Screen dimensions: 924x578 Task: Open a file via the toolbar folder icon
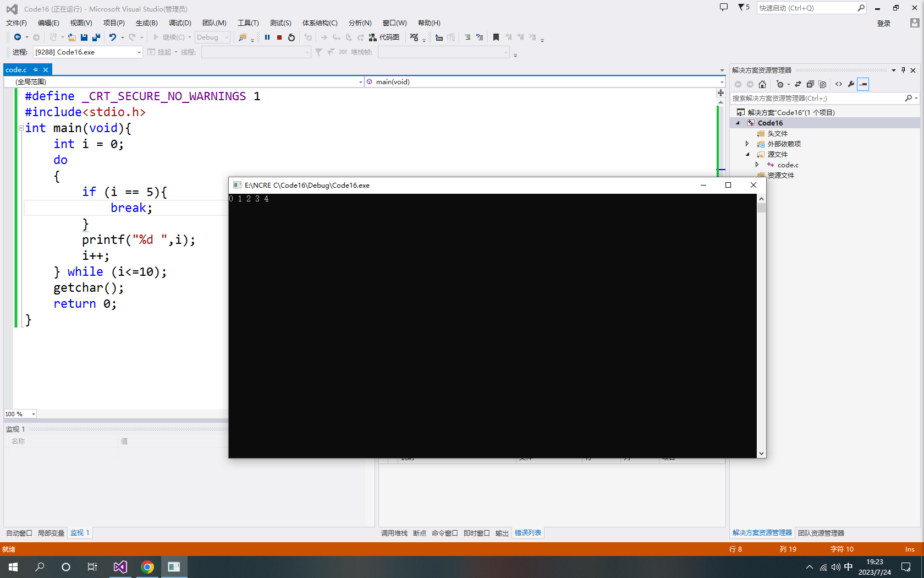72,37
